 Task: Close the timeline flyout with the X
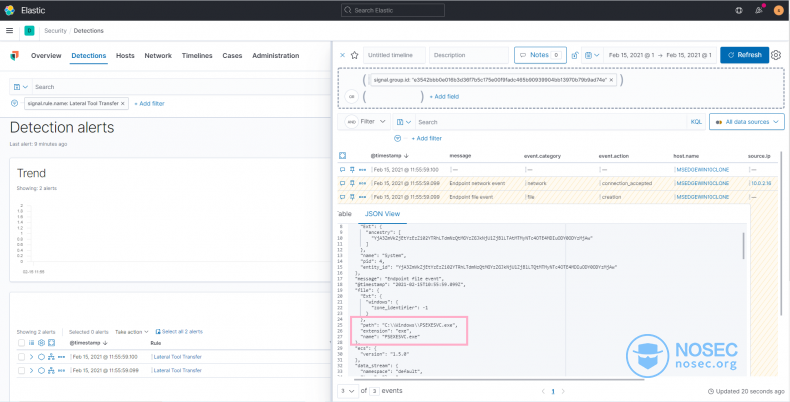coord(343,55)
